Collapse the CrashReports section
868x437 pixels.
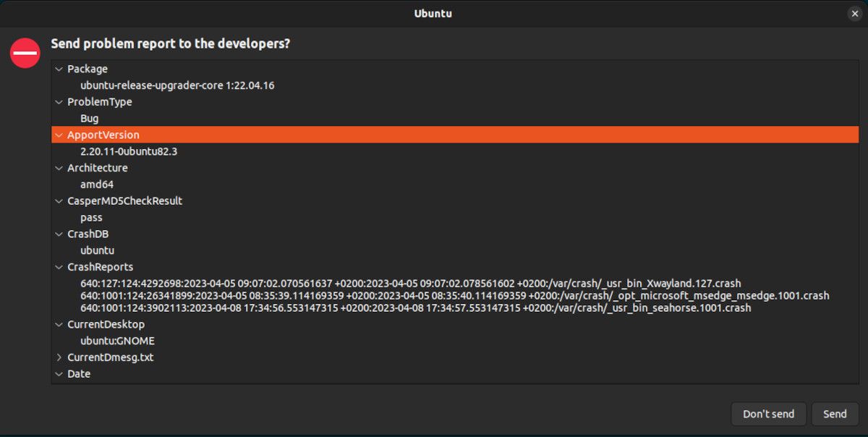pyautogui.click(x=59, y=266)
